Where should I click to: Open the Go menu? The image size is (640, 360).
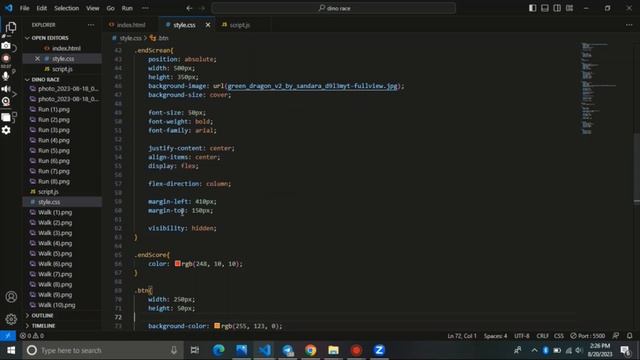pyautogui.click(x=110, y=8)
